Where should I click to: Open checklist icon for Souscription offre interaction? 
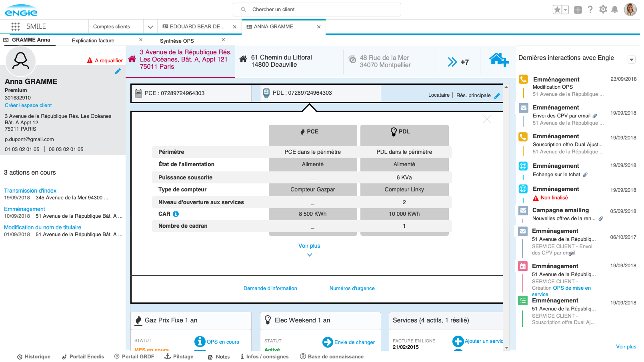523,300
